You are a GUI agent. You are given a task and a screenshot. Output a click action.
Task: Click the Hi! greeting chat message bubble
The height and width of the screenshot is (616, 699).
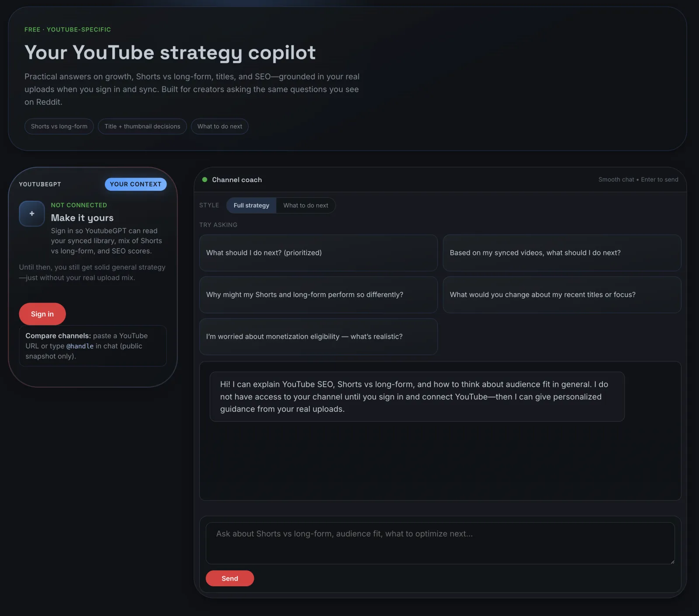tap(417, 396)
